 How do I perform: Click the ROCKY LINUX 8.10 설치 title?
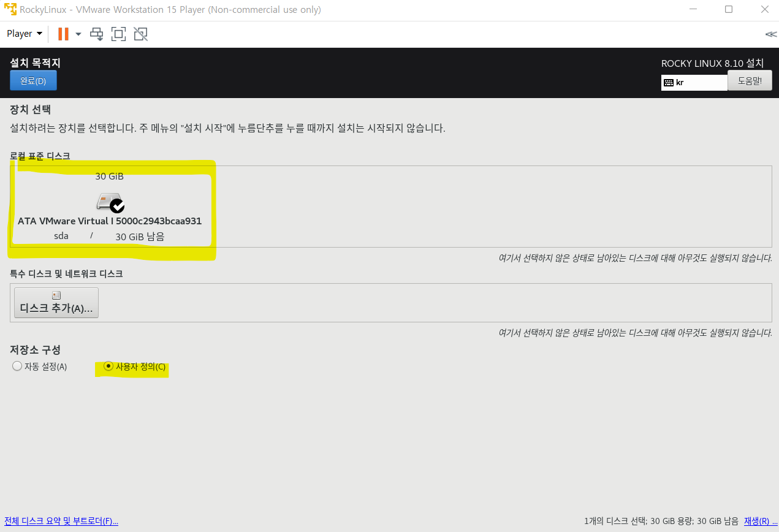point(713,63)
